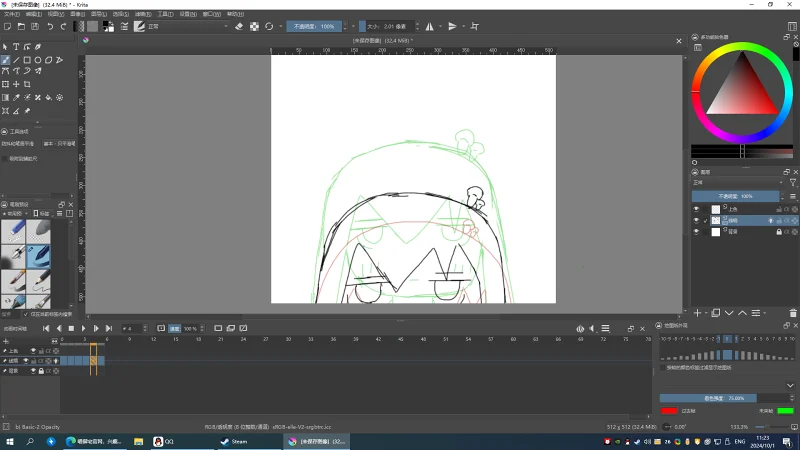This screenshot has width=800, height=450.
Task: Open the brush blending mode dropdown
Action: tap(188, 27)
